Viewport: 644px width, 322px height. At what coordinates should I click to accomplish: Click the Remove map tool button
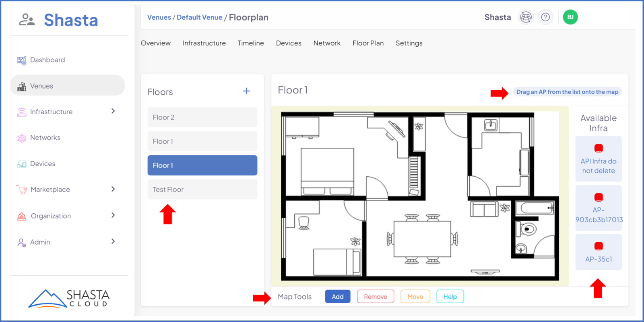[376, 297]
